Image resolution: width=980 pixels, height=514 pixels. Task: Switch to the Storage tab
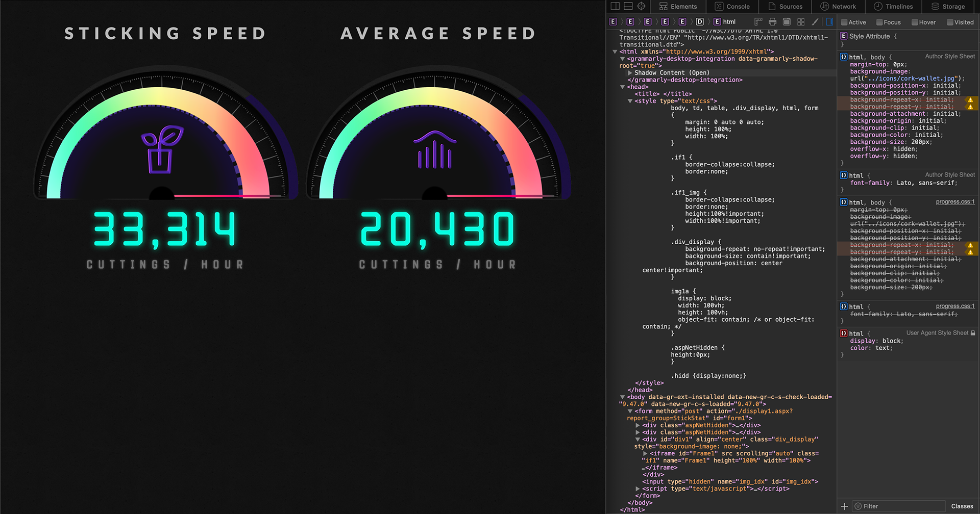pos(948,7)
